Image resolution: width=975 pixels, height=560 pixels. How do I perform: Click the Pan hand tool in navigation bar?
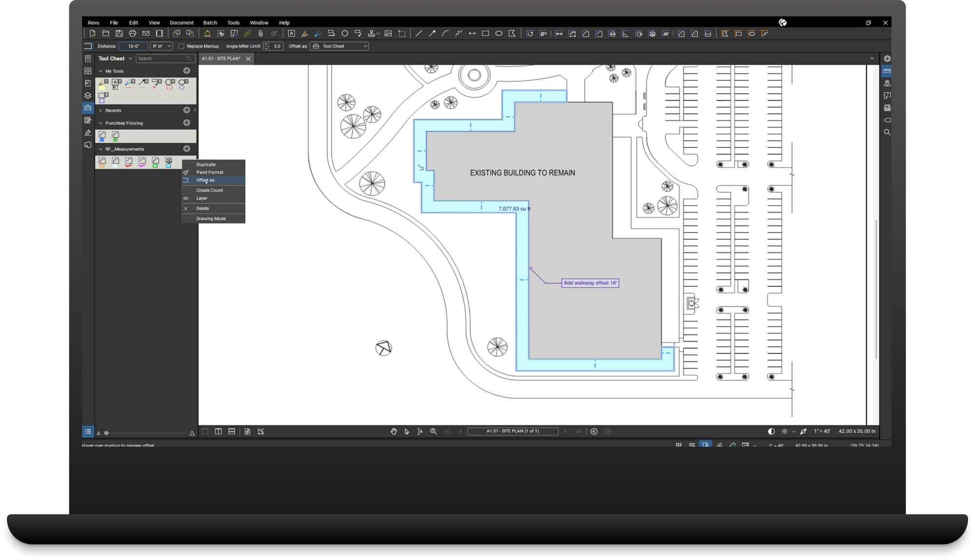tap(393, 431)
